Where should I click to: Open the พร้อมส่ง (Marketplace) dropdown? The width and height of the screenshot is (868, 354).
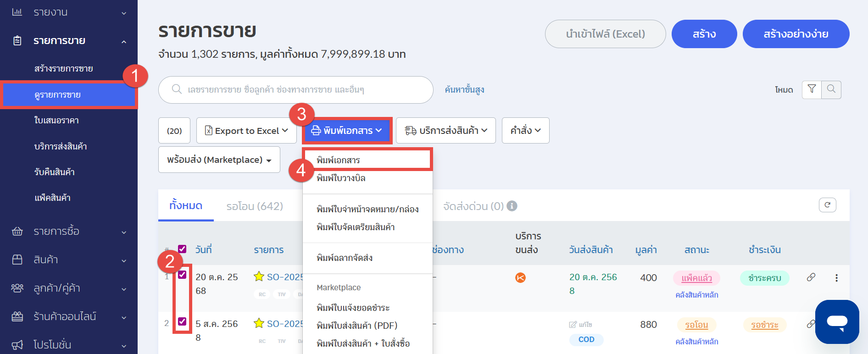(x=219, y=160)
